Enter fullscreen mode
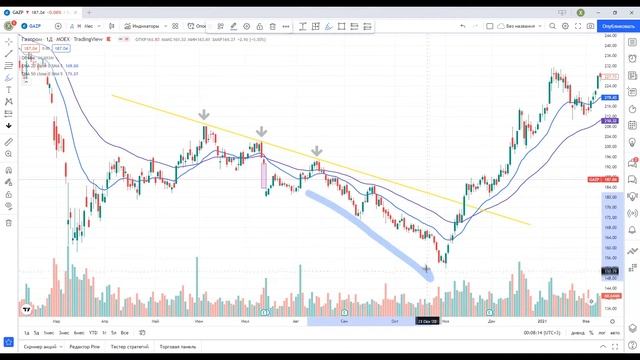 click(578, 26)
